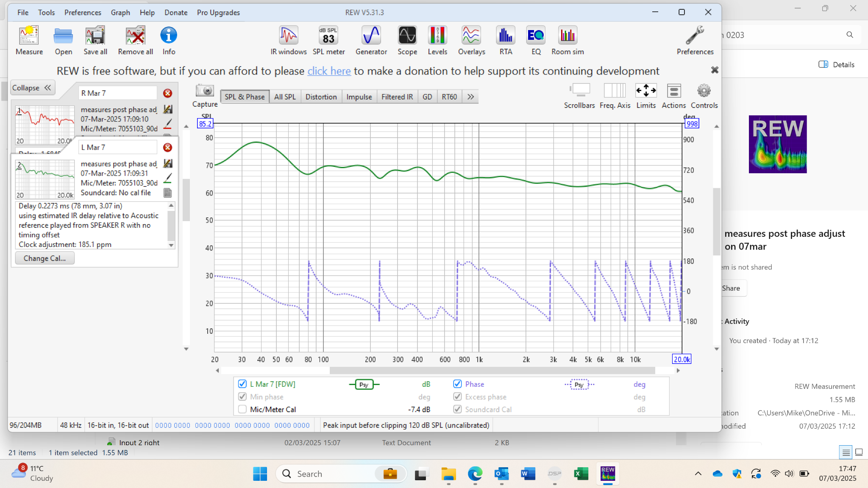
Task: Toggle Soundcard Cal checkbox
Action: pyautogui.click(x=457, y=409)
